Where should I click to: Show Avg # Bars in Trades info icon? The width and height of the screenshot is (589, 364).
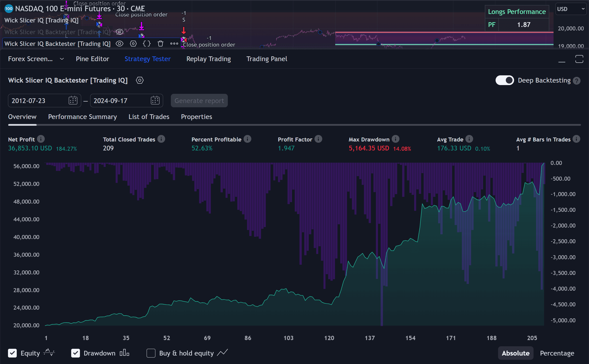click(x=576, y=139)
